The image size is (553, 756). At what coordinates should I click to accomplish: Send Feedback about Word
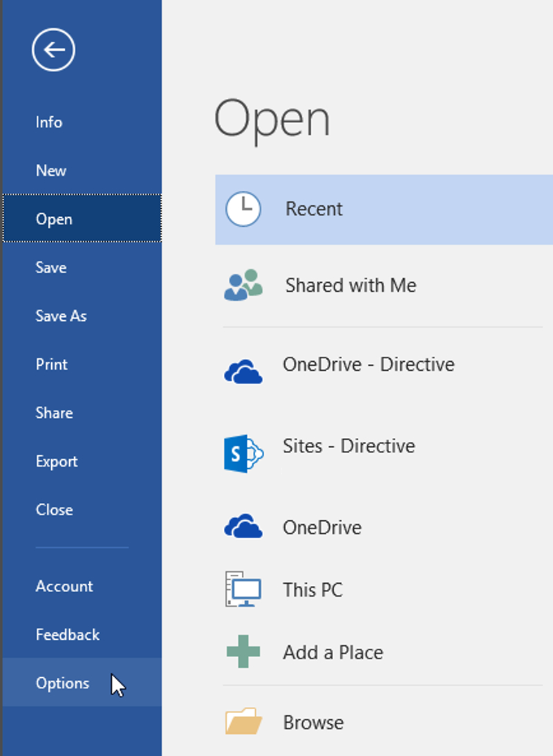(x=67, y=634)
